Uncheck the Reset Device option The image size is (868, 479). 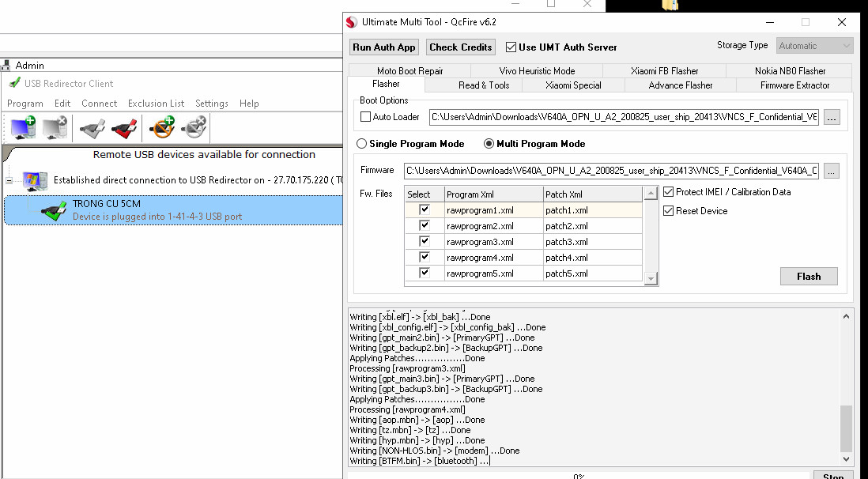[668, 211]
